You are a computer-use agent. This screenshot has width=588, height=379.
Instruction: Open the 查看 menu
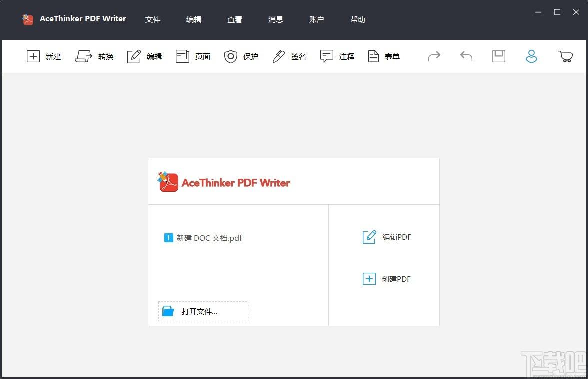[235, 19]
